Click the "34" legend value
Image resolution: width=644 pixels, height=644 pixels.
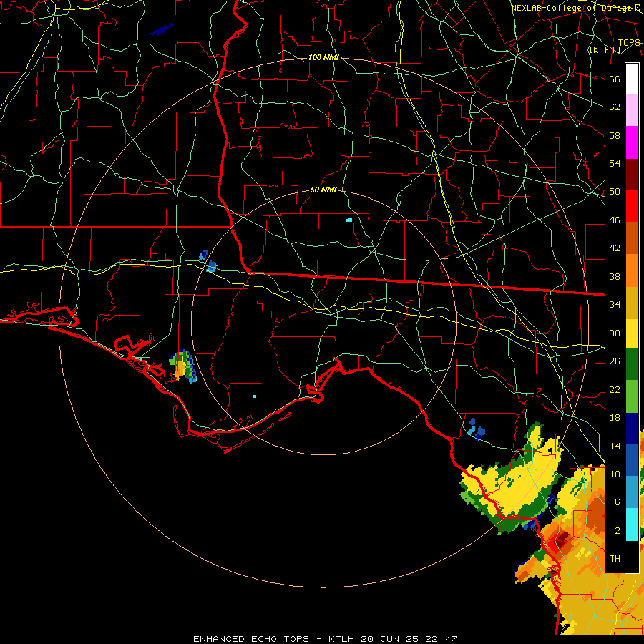(x=615, y=304)
